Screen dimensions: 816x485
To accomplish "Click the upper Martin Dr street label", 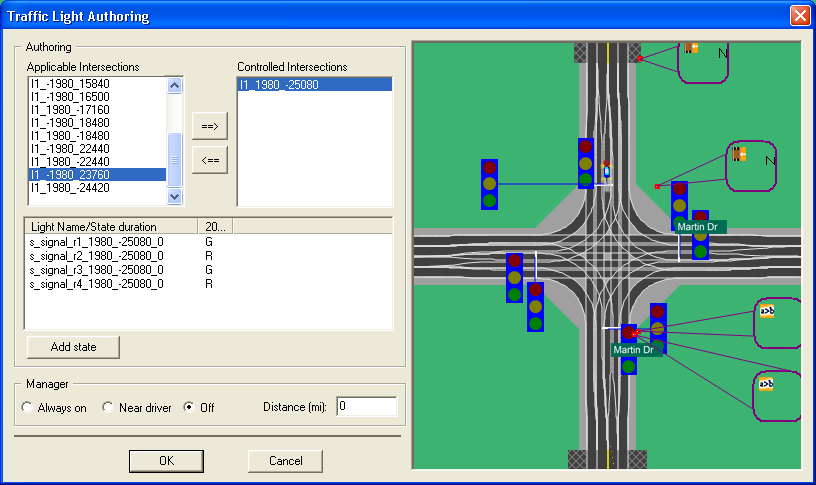I will pyautogui.click(x=697, y=226).
